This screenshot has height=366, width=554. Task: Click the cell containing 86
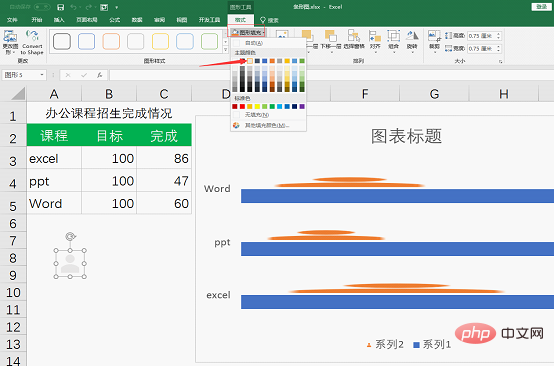164,158
